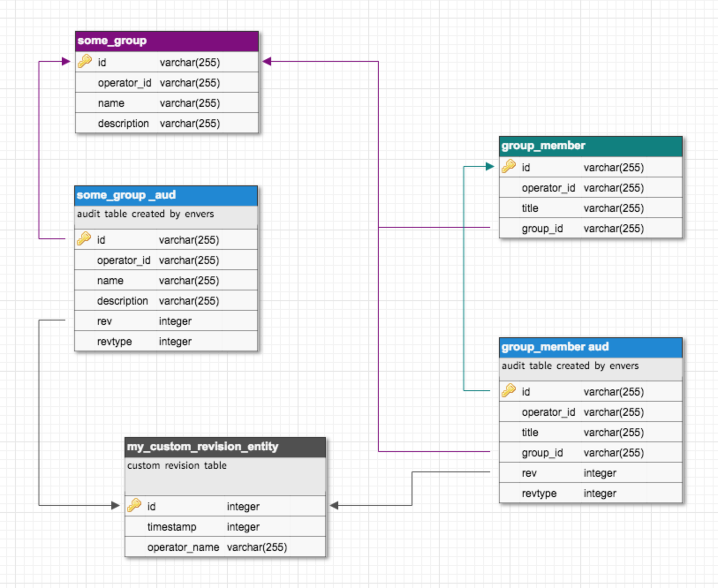This screenshot has width=718, height=588.
Task: Select the blue some_group_aud header bar
Action: [166, 195]
